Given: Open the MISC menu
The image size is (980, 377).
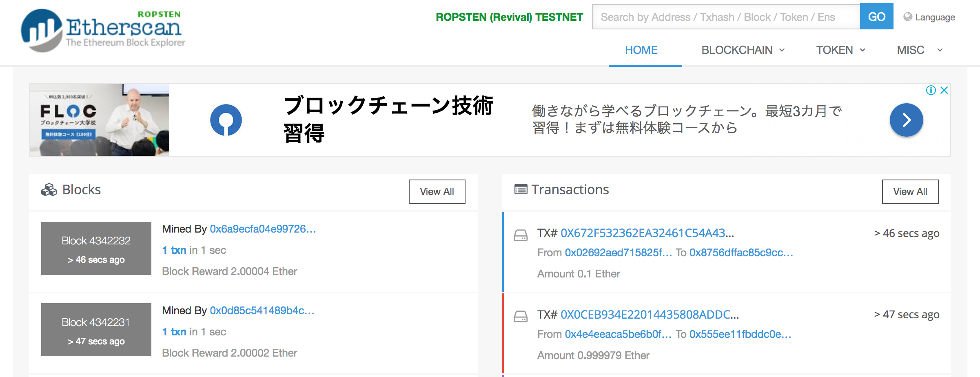Looking at the screenshot, I should [x=910, y=50].
